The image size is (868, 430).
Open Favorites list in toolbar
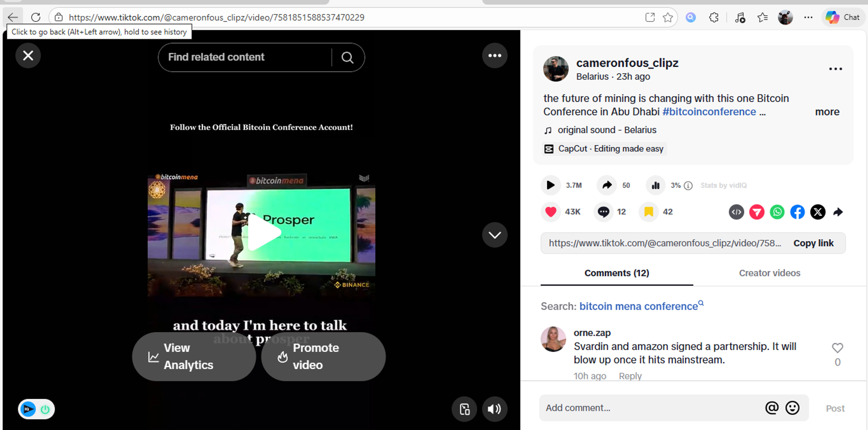click(x=763, y=17)
